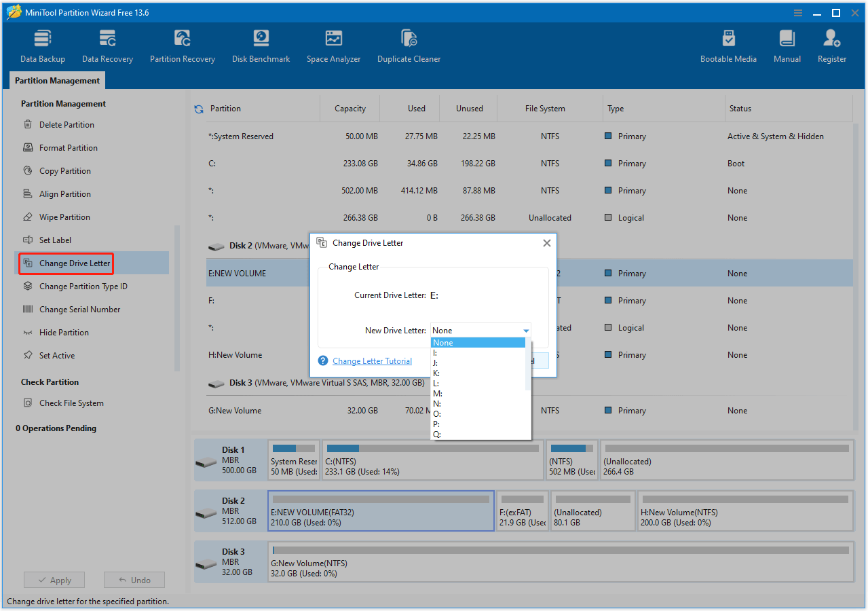The width and height of the screenshot is (868, 611).
Task: Select the G:New Volume row
Action: (529, 411)
